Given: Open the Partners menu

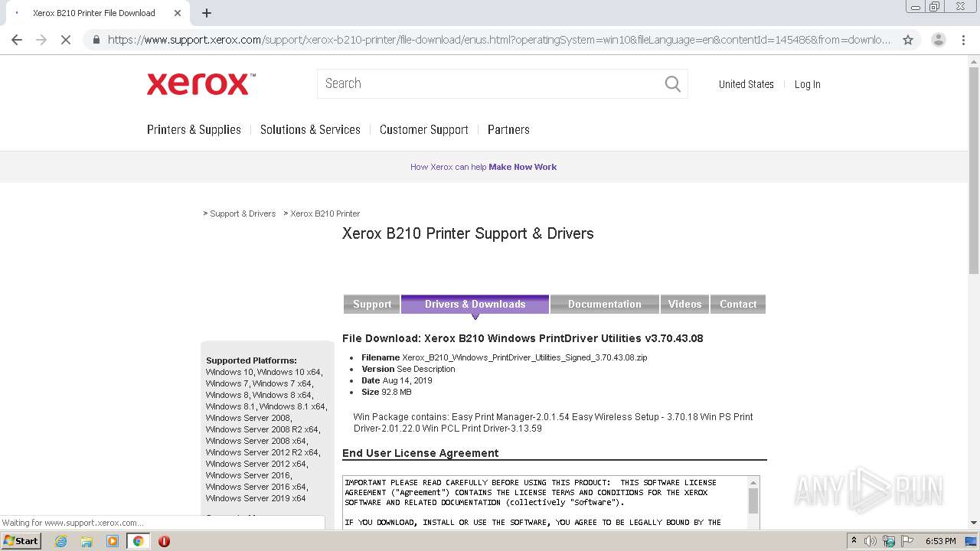Looking at the screenshot, I should (508, 129).
